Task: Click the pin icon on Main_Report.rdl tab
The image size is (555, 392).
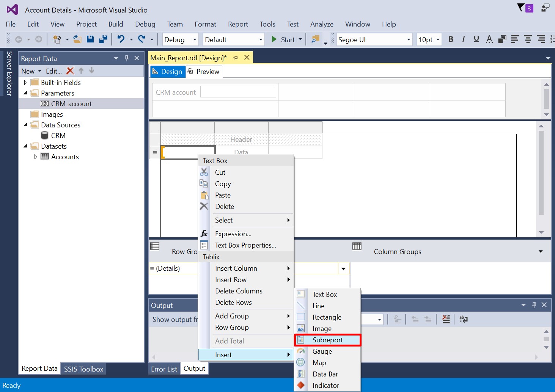Action: 236,58
